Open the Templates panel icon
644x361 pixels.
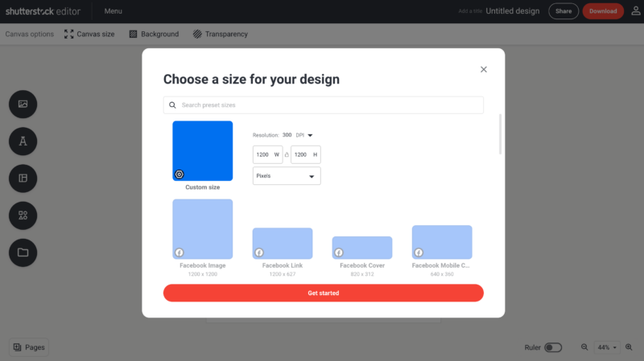23,178
